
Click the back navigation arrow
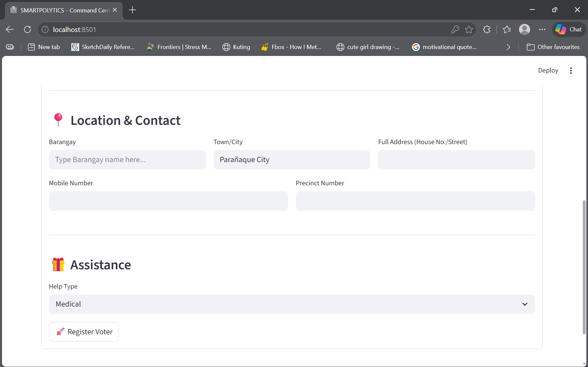click(9, 29)
